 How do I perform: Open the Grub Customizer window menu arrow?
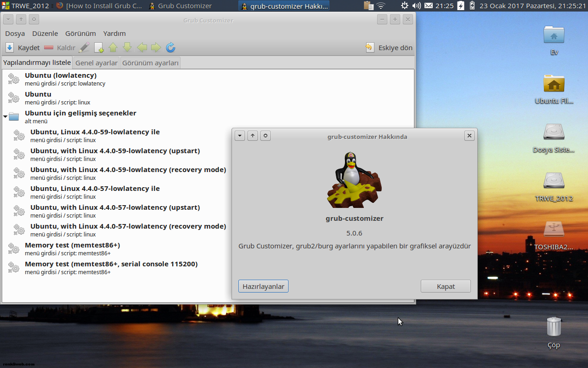[x=8, y=19]
